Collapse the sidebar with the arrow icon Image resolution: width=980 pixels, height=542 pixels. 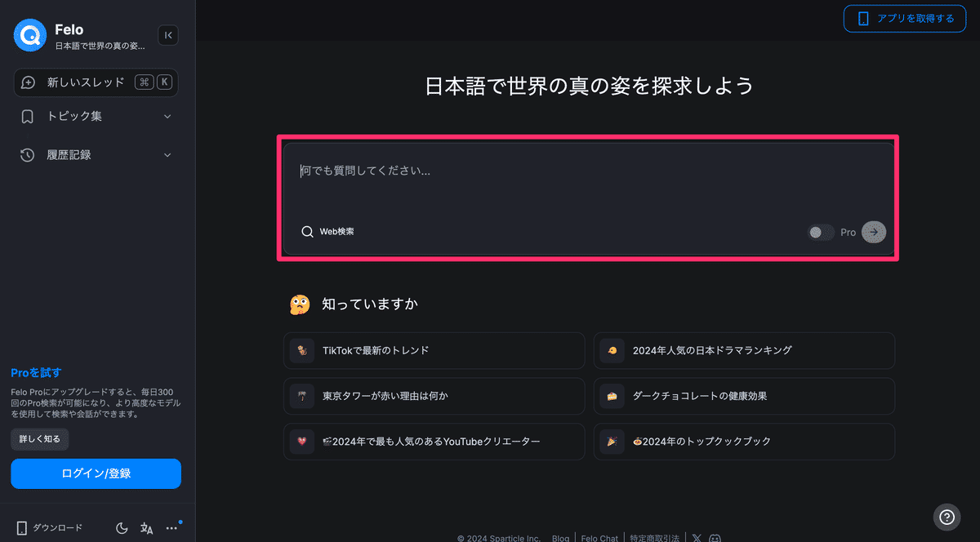(x=167, y=35)
